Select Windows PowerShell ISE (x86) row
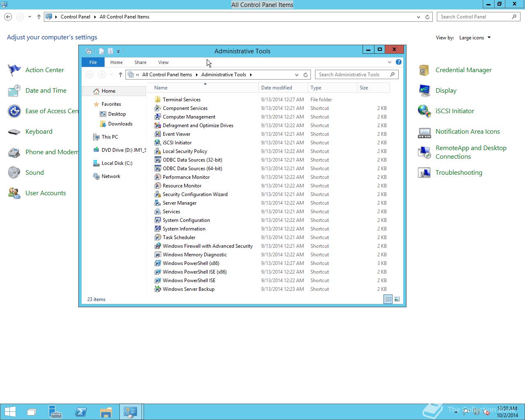Screen dimensions: 525x420 pos(271,272)
